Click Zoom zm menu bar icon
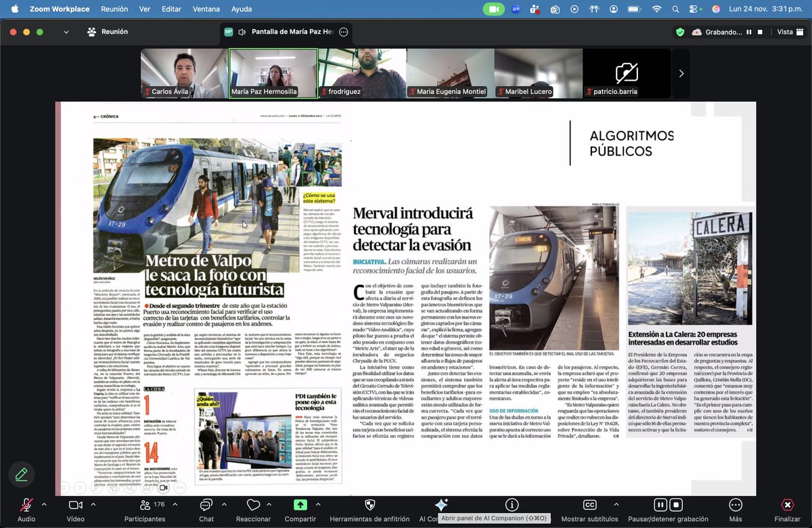Image resolution: width=812 pixels, height=528 pixels. [x=516, y=9]
